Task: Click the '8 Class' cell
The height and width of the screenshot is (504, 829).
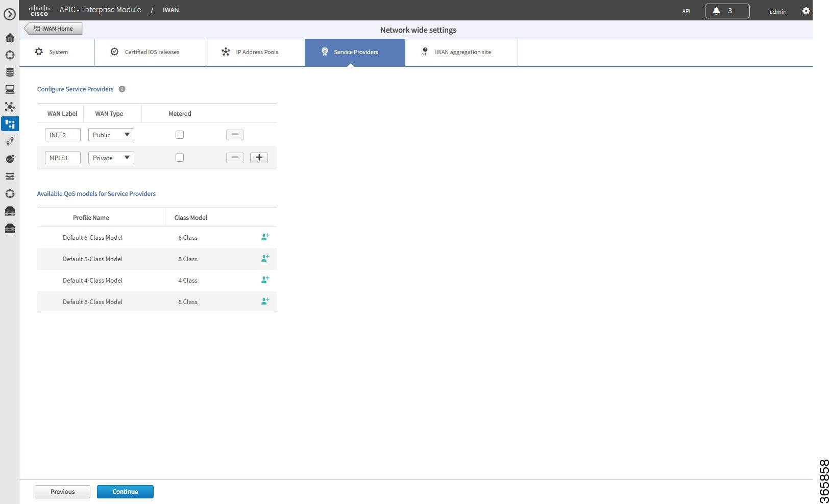Action: 188,302
